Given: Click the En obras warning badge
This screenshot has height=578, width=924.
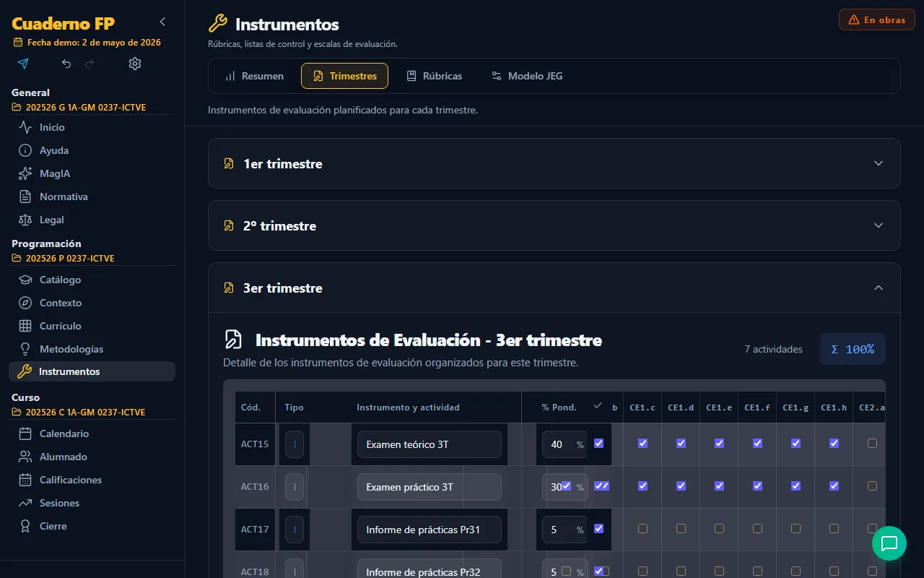Looking at the screenshot, I should (877, 20).
